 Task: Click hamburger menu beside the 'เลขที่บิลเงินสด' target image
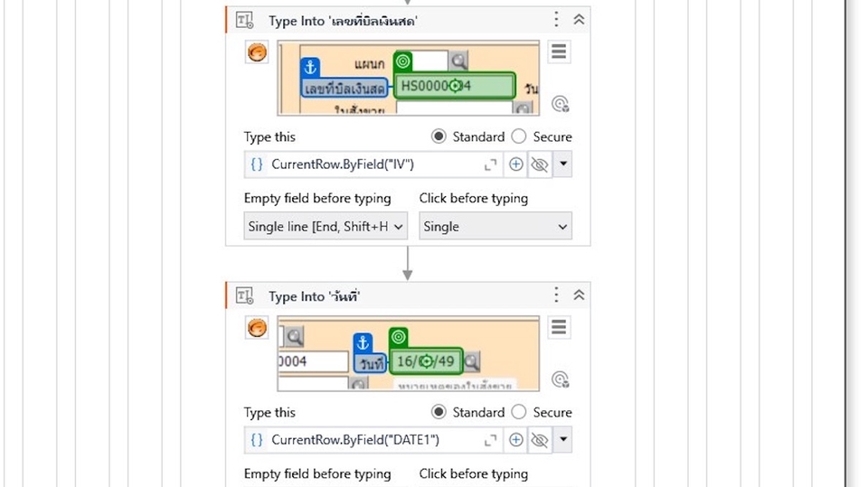pyautogui.click(x=559, y=52)
